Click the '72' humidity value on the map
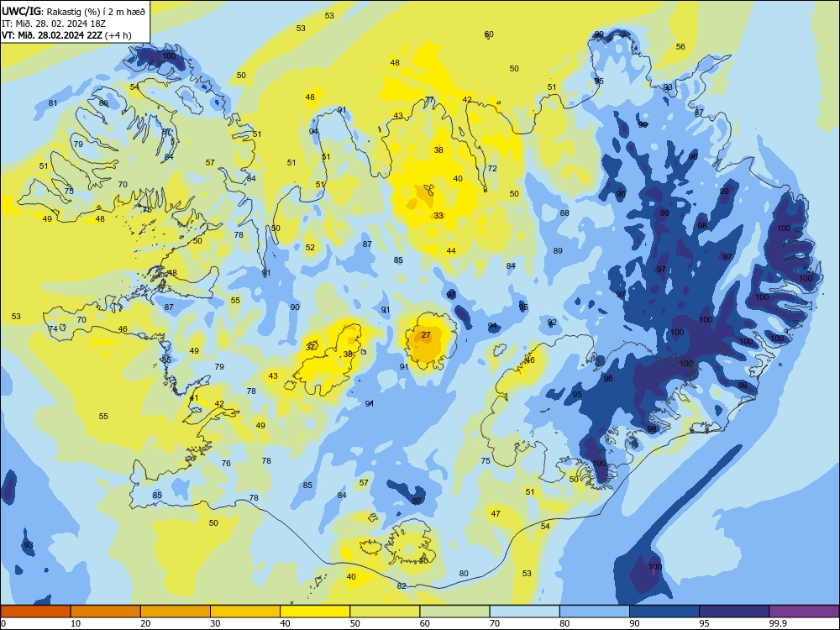Screen dimensions: 840x630 click(492, 168)
